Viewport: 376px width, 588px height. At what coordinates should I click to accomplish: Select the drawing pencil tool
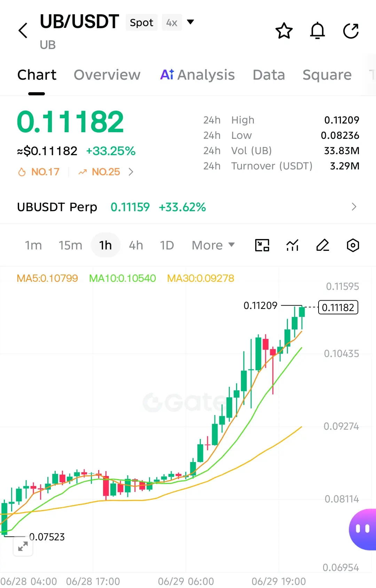(323, 245)
